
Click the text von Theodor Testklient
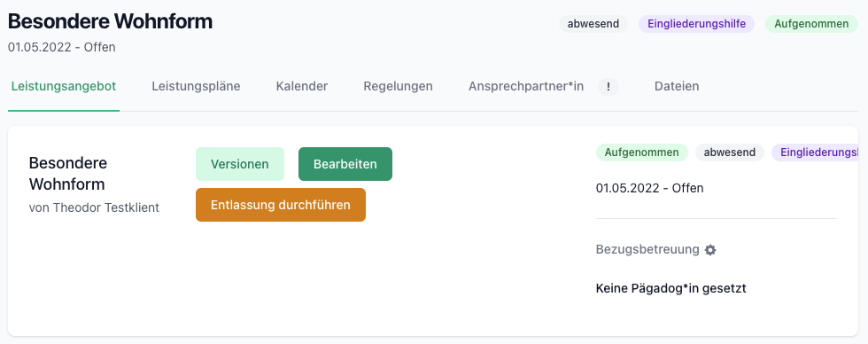[x=94, y=207]
